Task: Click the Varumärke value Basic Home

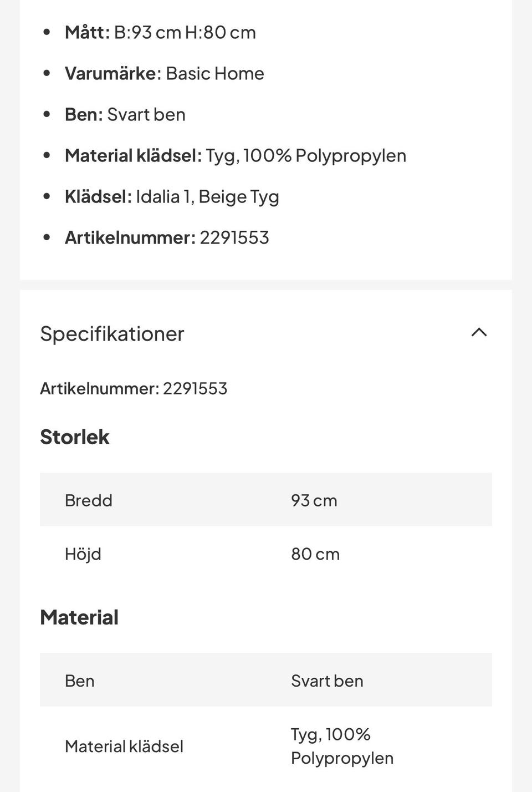Action: 215,73
